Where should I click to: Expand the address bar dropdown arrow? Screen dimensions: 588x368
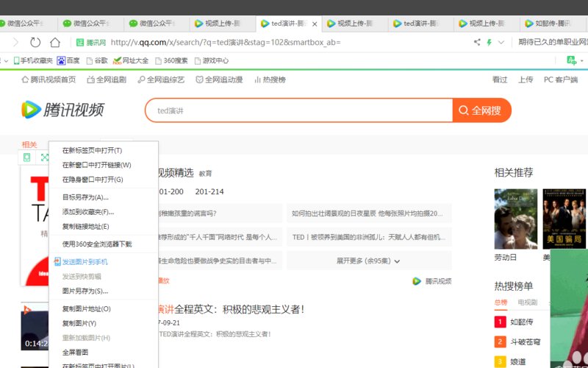[501, 43]
